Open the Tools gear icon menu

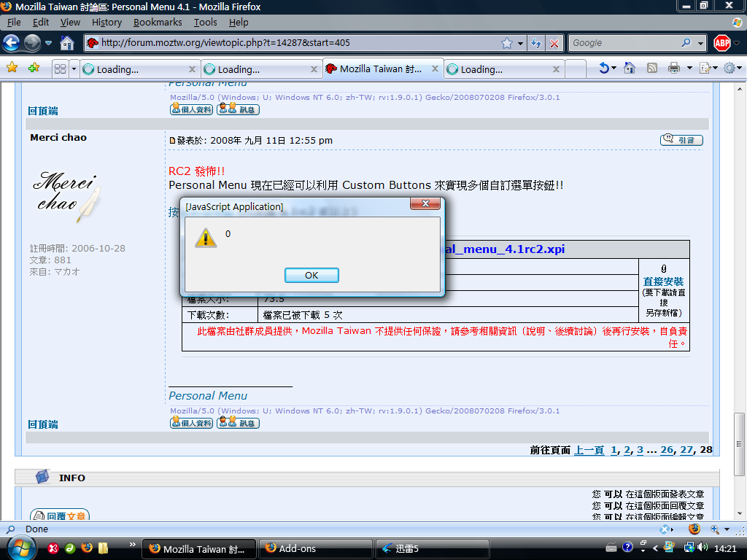[729, 68]
